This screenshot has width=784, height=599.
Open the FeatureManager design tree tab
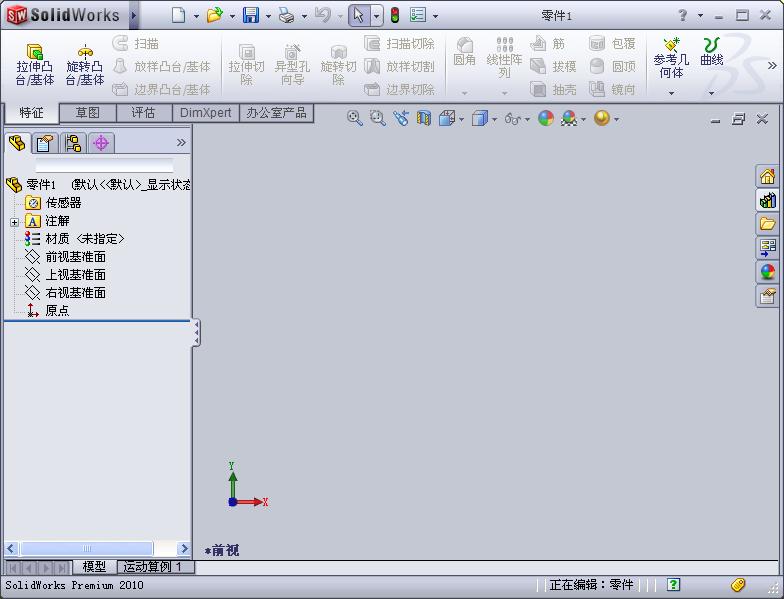[x=18, y=144]
